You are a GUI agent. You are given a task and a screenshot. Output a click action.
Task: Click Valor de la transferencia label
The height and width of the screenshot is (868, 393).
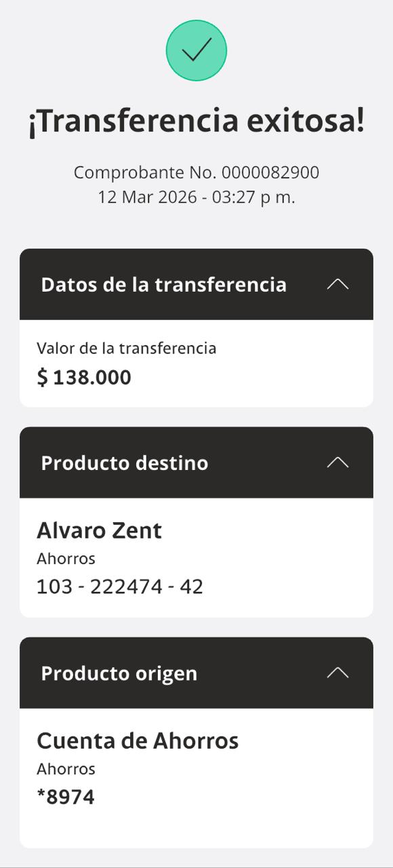126,348
